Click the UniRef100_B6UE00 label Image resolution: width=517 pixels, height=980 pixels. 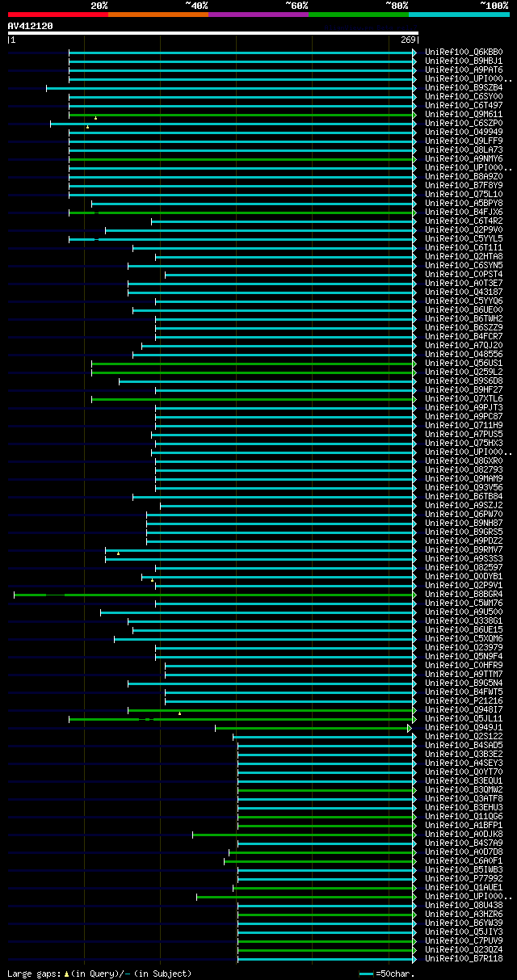[x=464, y=309]
